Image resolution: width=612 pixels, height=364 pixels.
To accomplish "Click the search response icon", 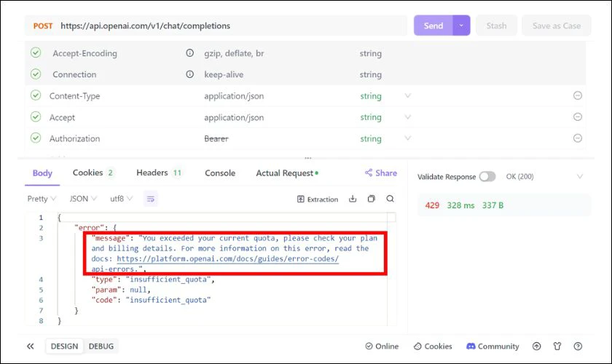I will (390, 199).
